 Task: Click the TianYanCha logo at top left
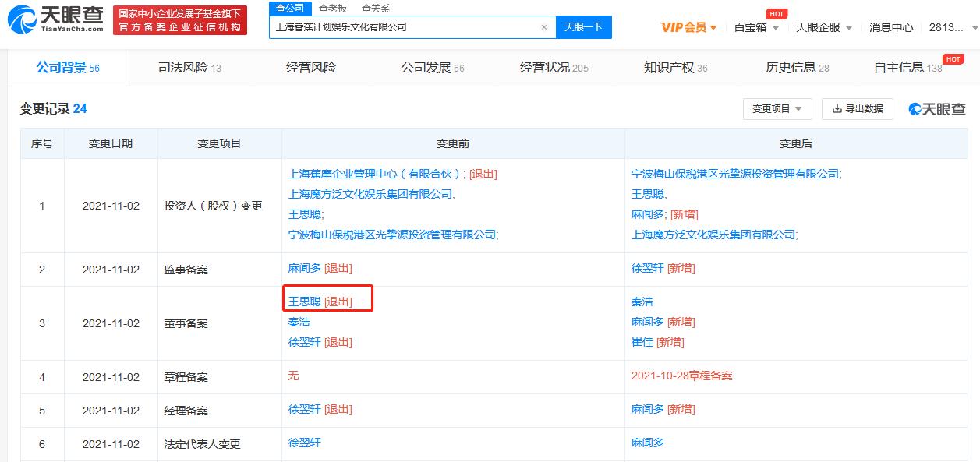56,20
